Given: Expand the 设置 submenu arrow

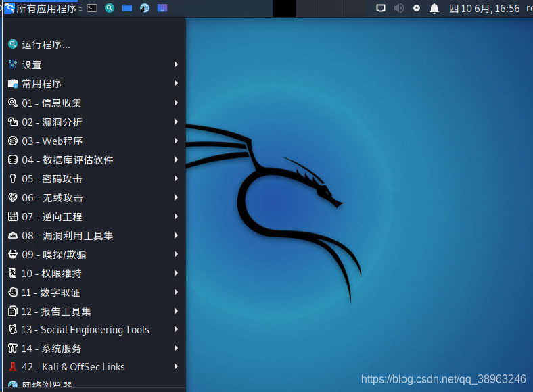Looking at the screenshot, I should pos(176,64).
